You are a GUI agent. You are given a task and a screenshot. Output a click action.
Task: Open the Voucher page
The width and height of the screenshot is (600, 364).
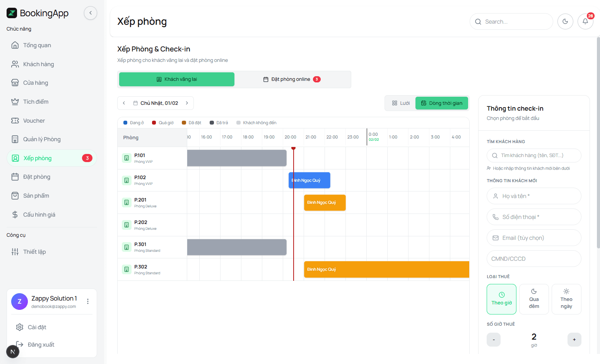[34, 121]
